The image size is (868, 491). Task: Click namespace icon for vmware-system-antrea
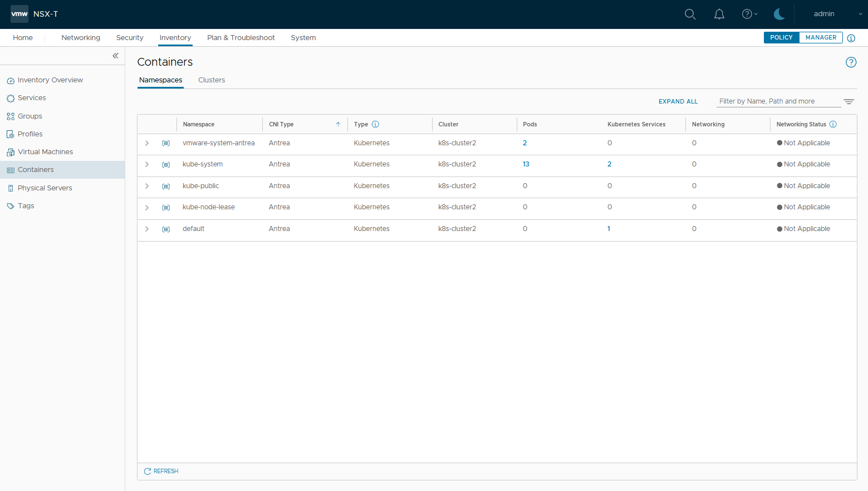coord(166,143)
